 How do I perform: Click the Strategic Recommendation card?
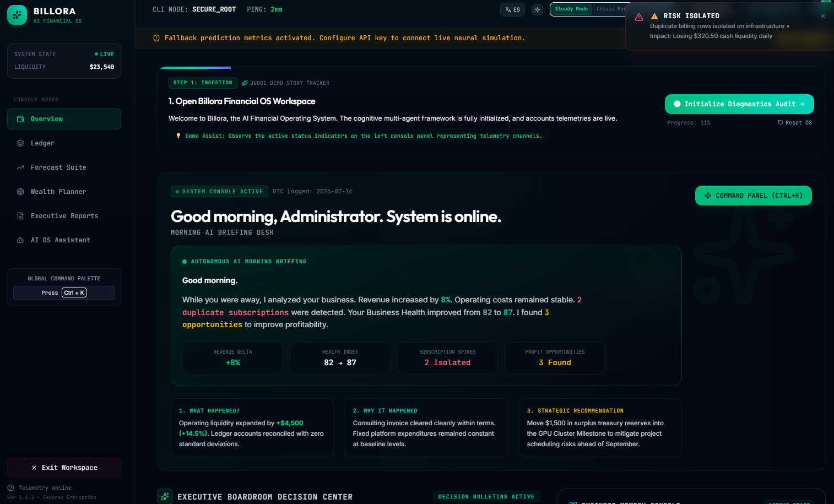[x=600, y=427]
